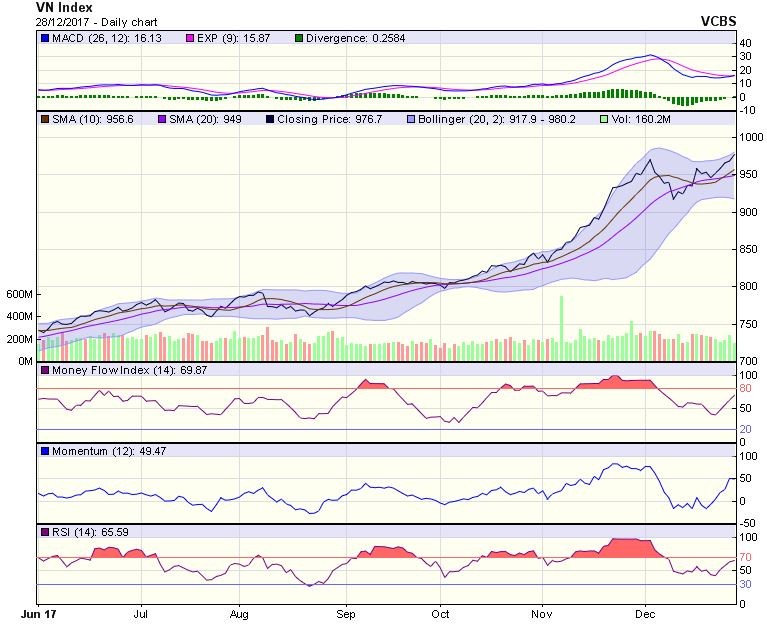The image size is (767, 625).
Task: Click the 1000 price axis label
Action: tap(750, 137)
